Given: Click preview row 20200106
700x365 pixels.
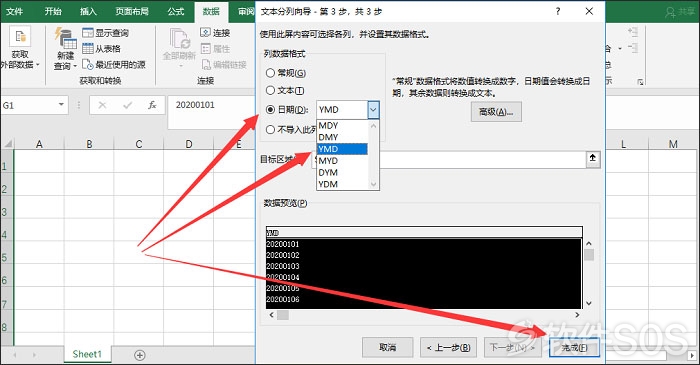Looking at the screenshot, I should click(424, 299).
